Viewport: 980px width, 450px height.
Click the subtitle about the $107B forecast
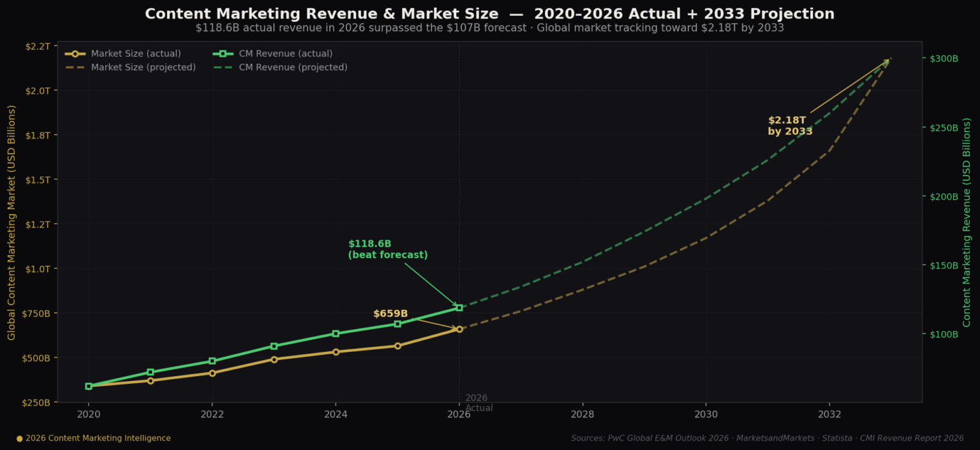(490, 28)
